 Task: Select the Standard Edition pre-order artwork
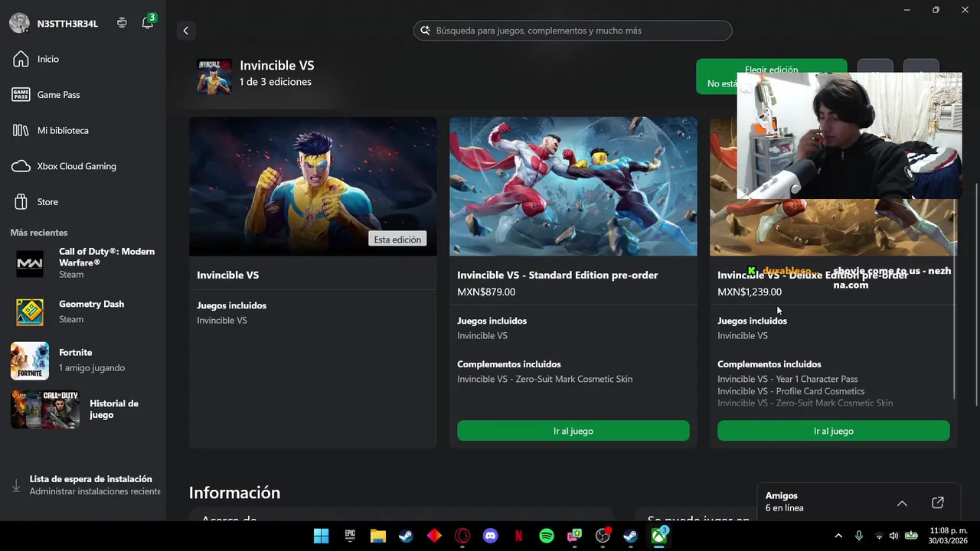click(573, 187)
